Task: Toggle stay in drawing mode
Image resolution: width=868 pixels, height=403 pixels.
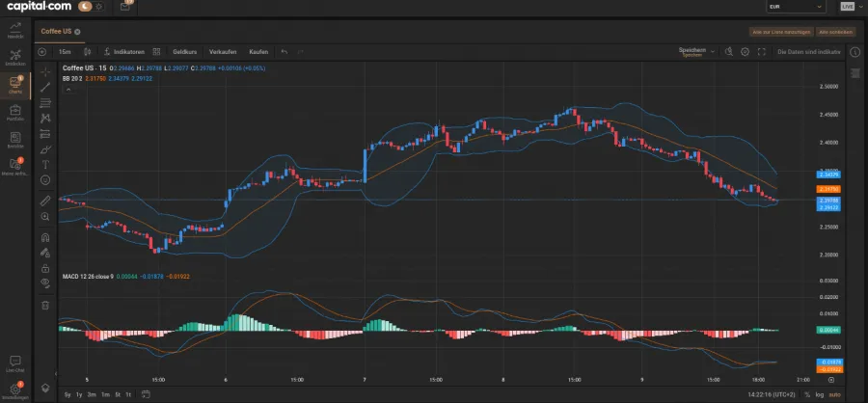Action: click(x=45, y=253)
